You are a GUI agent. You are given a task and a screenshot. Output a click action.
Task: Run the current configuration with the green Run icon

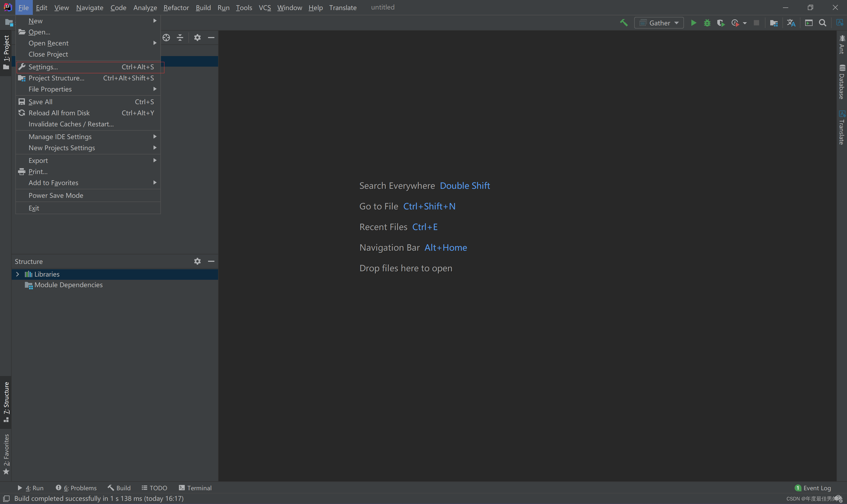(x=694, y=23)
